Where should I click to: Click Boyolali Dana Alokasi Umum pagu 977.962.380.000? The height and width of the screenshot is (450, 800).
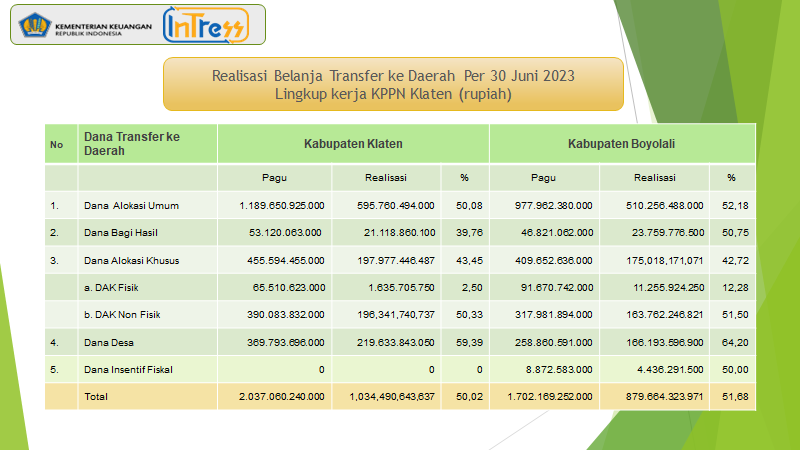pyautogui.click(x=544, y=206)
